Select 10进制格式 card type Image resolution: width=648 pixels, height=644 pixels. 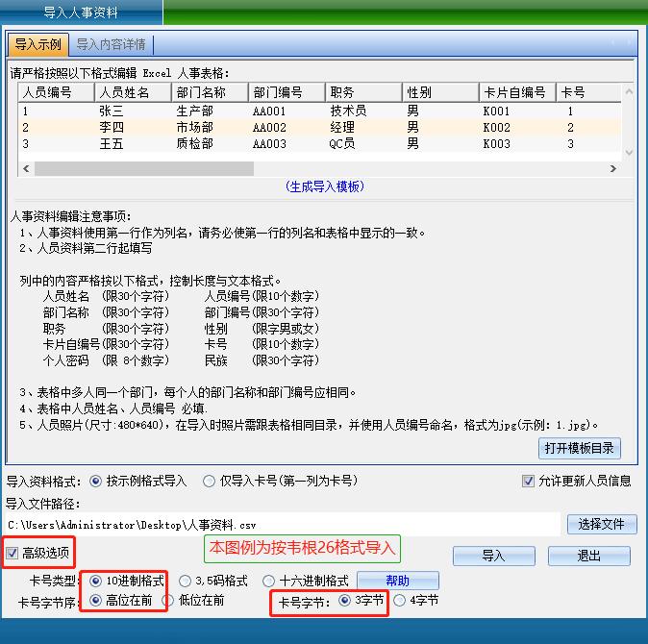(x=95, y=581)
